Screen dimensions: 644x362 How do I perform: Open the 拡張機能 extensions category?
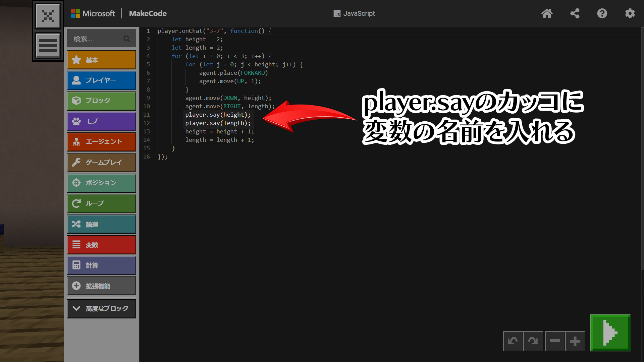(101, 286)
